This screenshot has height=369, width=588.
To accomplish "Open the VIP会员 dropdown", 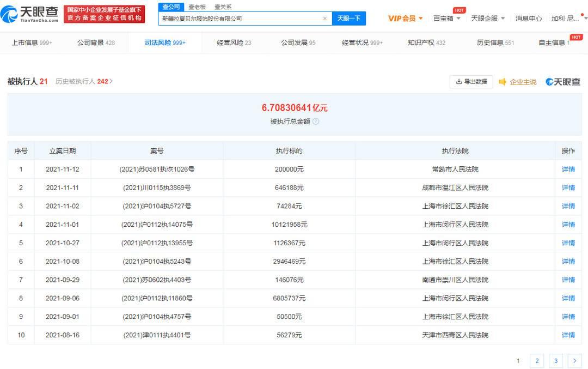I will point(406,19).
